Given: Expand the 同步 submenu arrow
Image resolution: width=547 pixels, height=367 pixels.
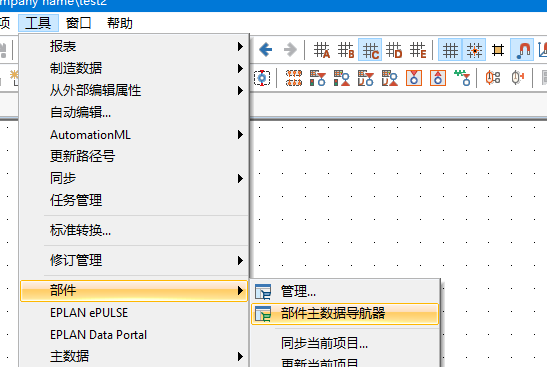Looking at the screenshot, I should 240,179.
